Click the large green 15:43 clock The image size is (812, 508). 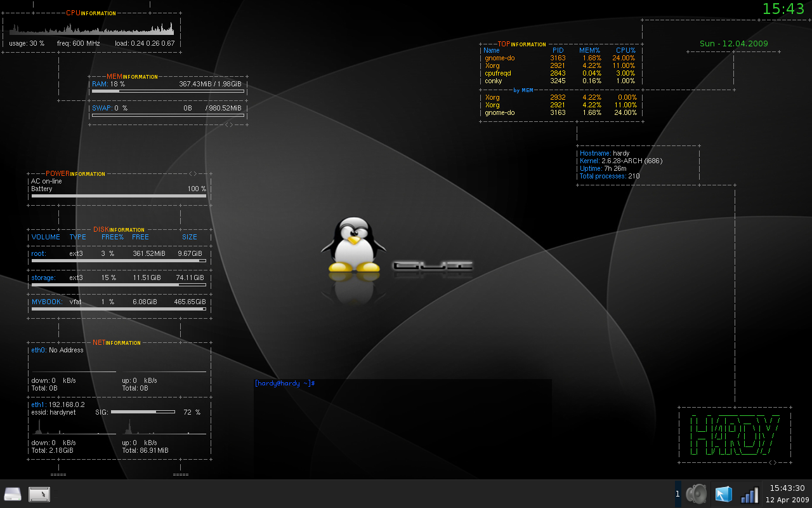tap(783, 9)
